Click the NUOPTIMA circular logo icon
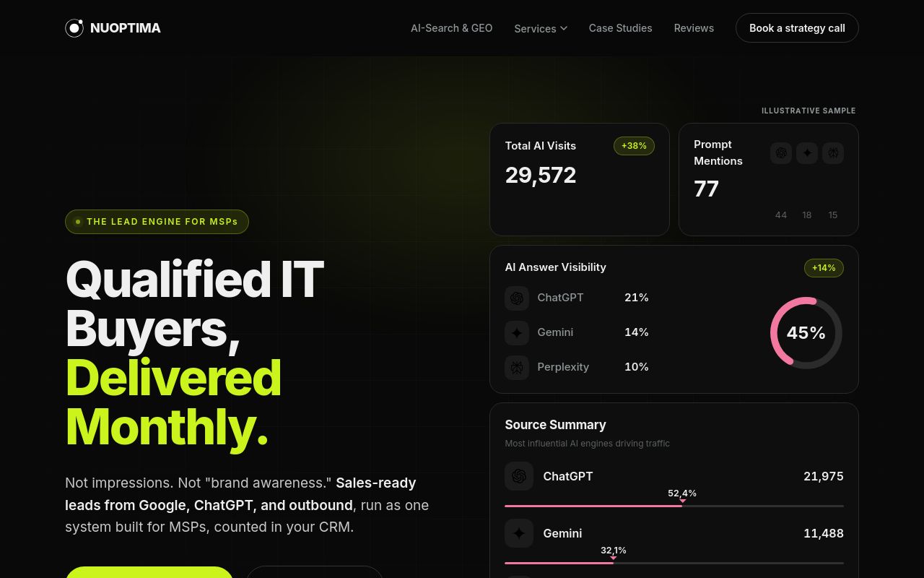This screenshot has height=578, width=924. [x=74, y=28]
